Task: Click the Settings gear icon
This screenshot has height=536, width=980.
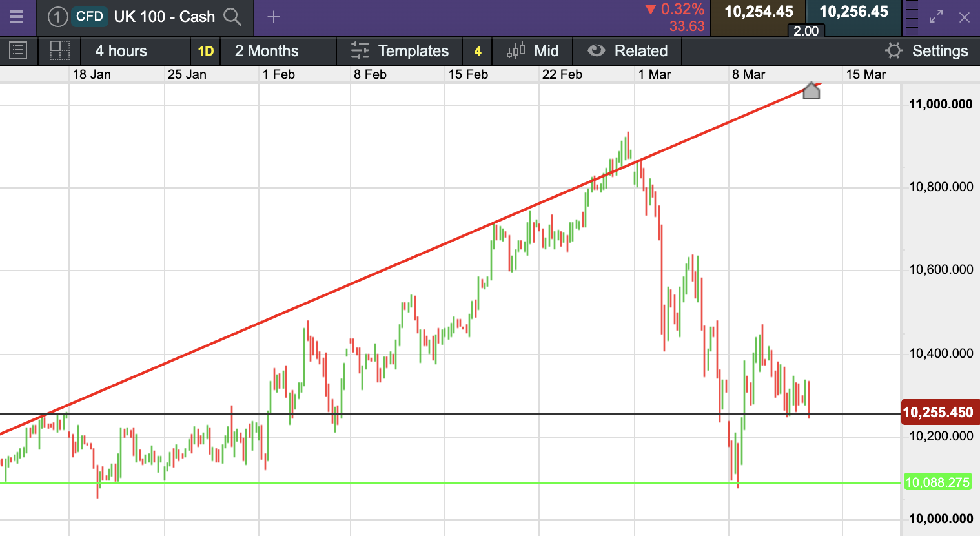Action: click(x=894, y=51)
